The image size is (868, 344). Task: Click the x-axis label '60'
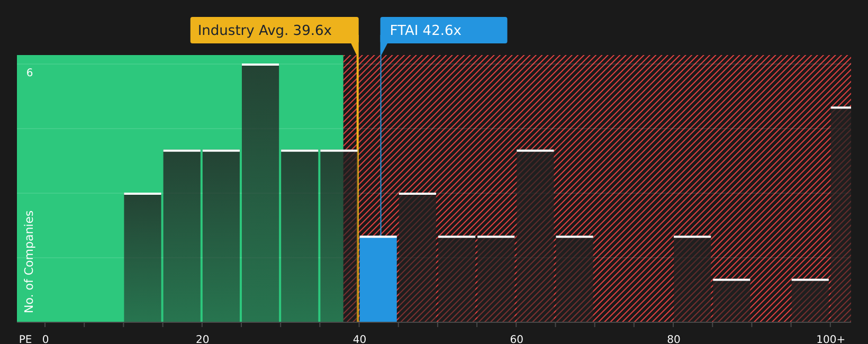[x=517, y=339]
